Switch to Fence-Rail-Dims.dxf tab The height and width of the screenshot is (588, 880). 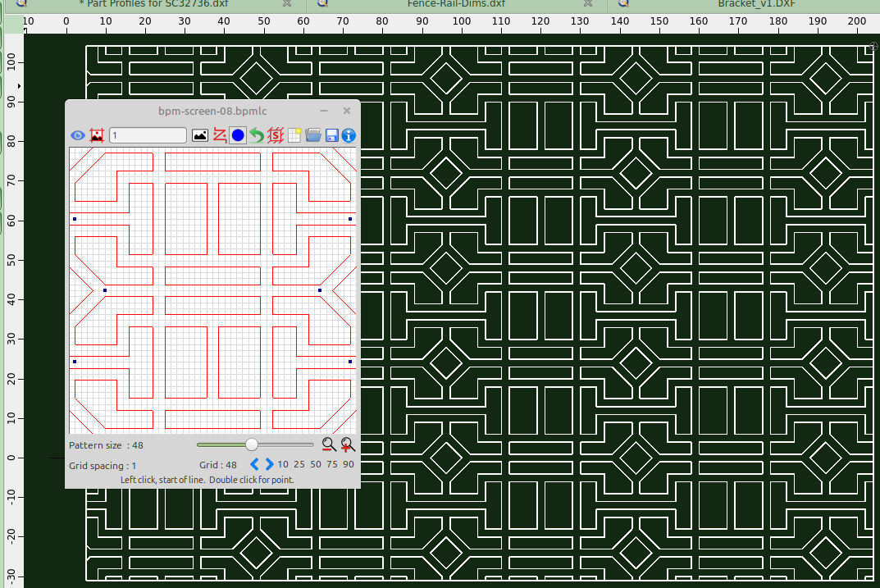pyautogui.click(x=456, y=3)
